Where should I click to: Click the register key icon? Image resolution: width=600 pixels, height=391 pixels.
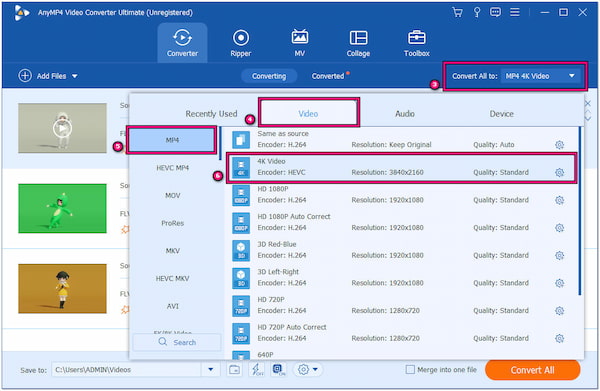coord(477,12)
